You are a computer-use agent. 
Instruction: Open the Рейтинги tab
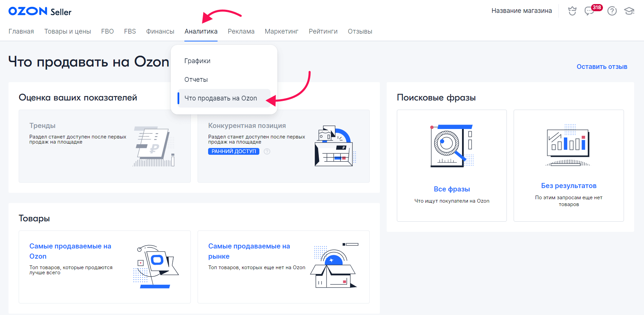click(323, 32)
